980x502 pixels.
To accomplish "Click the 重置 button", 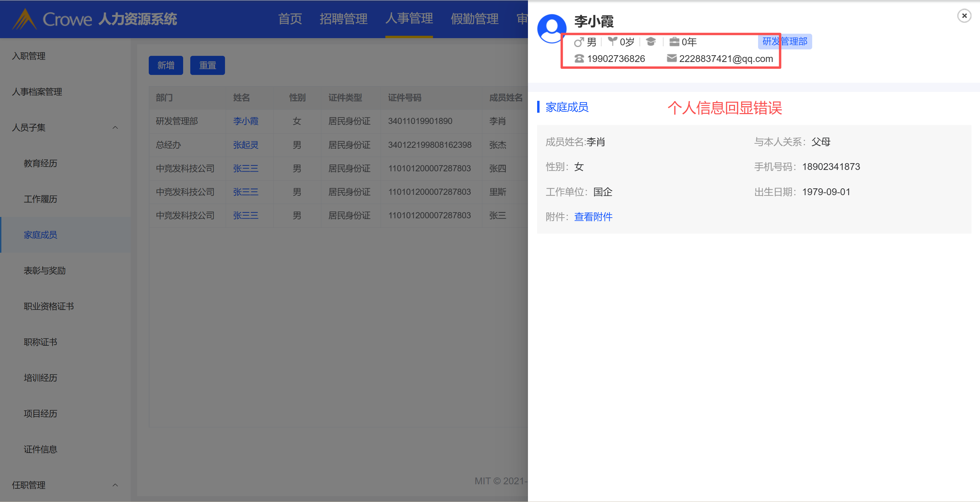I will pos(207,65).
